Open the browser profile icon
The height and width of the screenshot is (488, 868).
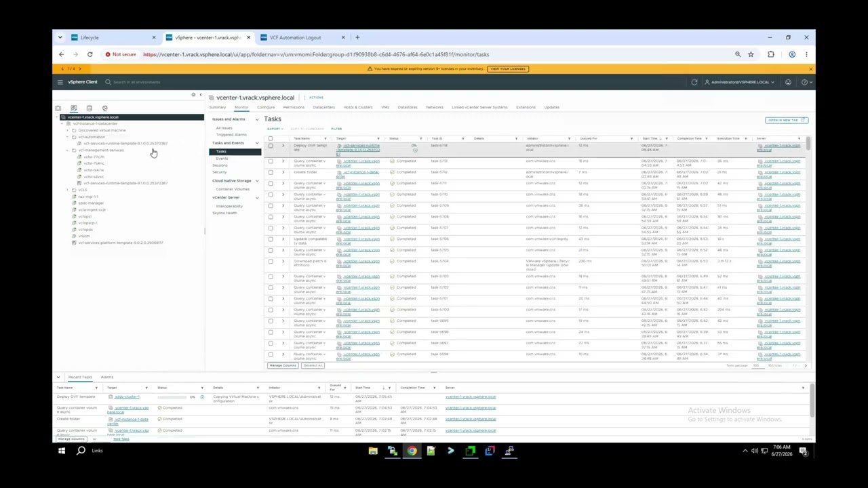[791, 54]
